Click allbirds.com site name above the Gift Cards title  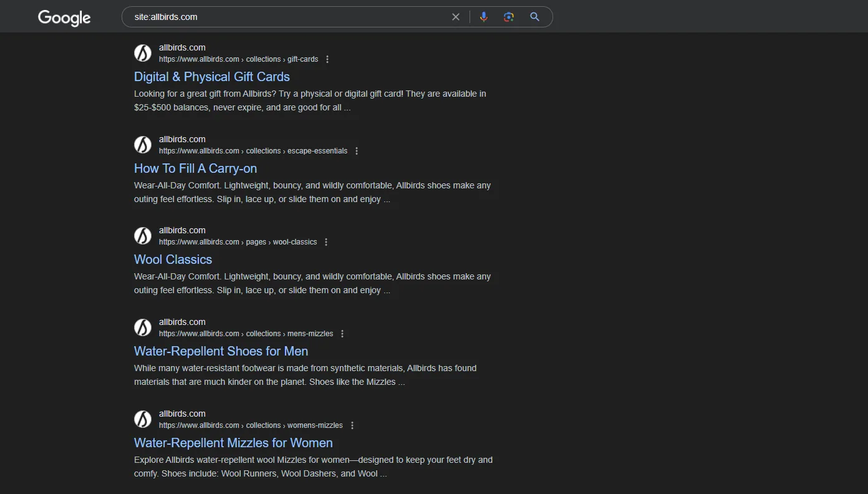[182, 47]
